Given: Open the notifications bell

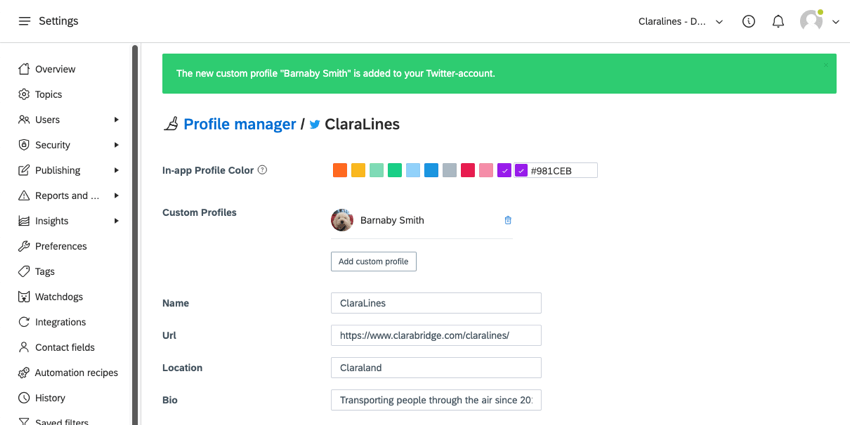Looking at the screenshot, I should 778,21.
